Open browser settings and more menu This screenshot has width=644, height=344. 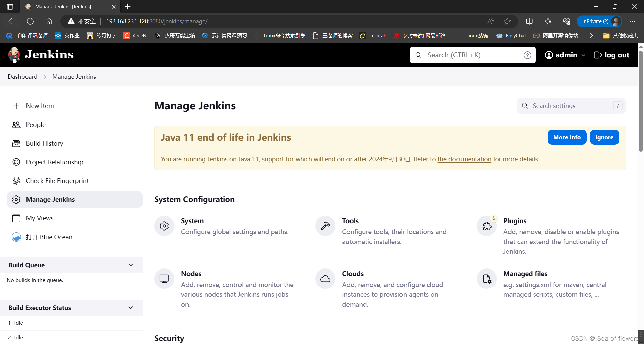click(632, 21)
